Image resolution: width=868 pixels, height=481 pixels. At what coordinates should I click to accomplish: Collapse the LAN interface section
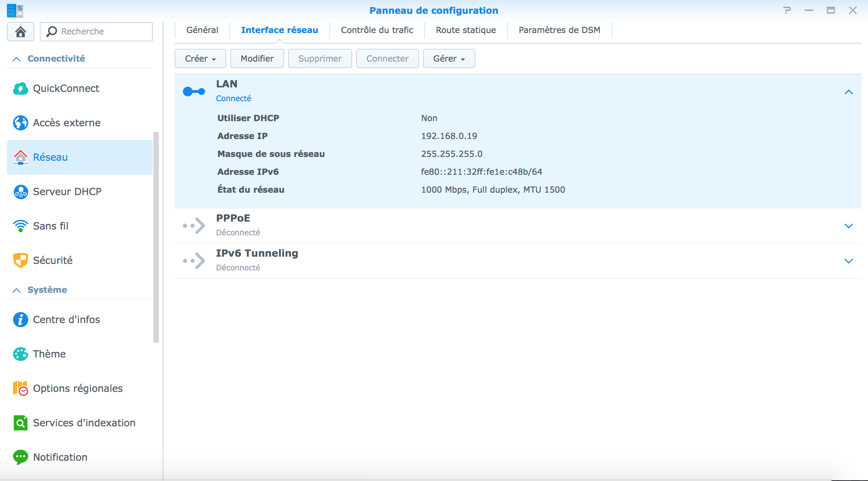848,92
